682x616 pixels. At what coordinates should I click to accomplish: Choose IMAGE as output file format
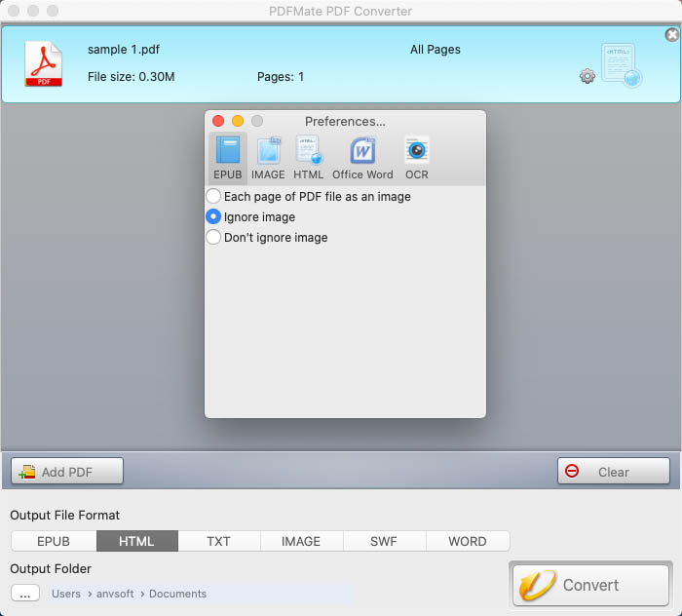[301, 541]
